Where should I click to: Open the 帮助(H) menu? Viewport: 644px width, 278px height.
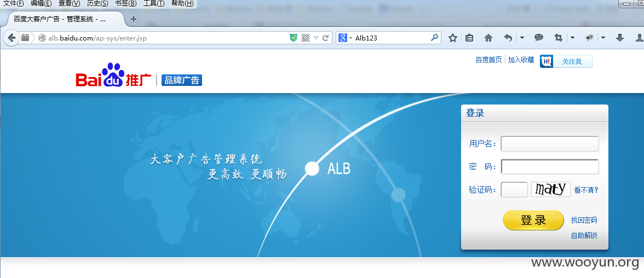click(182, 4)
